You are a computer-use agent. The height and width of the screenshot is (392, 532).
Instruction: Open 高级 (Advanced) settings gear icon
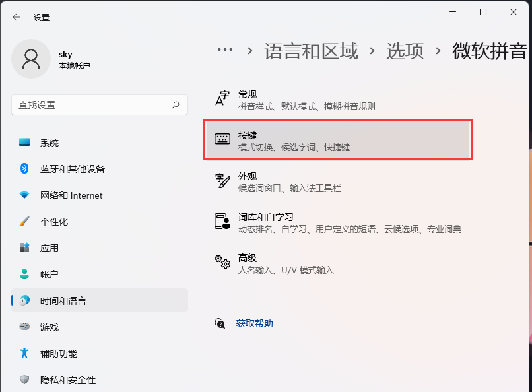[222, 262]
